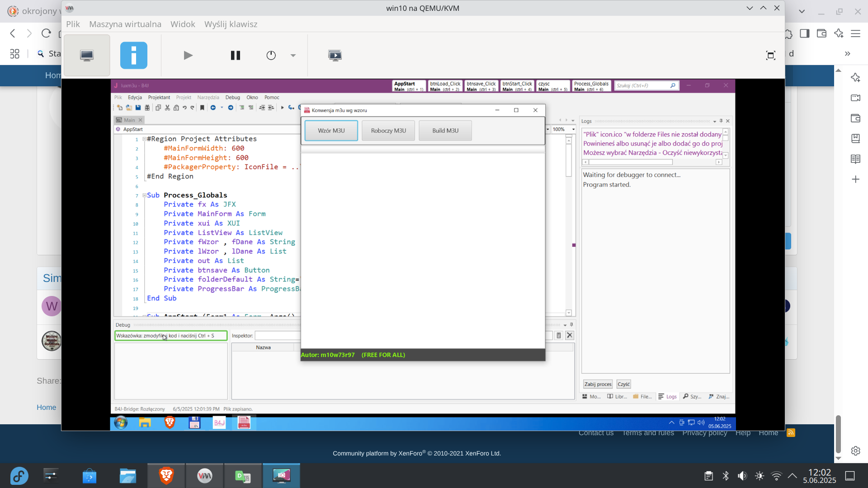Focus the Inspektor input field
868x488 pixels.
278,335
